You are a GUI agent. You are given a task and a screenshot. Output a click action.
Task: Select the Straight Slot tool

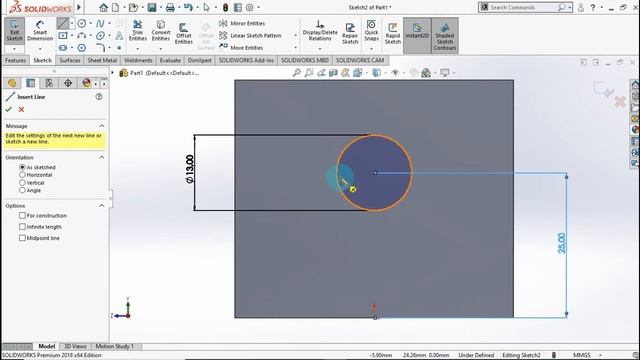click(x=63, y=48)
